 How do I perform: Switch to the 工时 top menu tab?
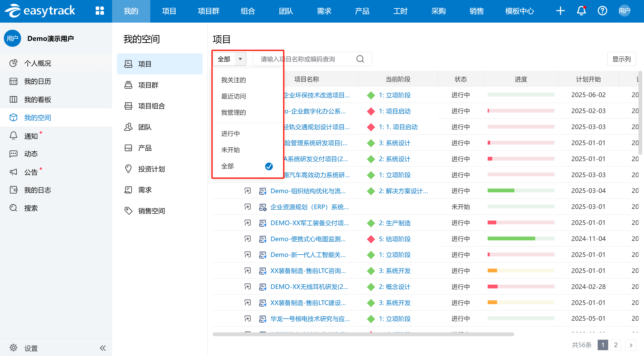(x=400, y=11)
